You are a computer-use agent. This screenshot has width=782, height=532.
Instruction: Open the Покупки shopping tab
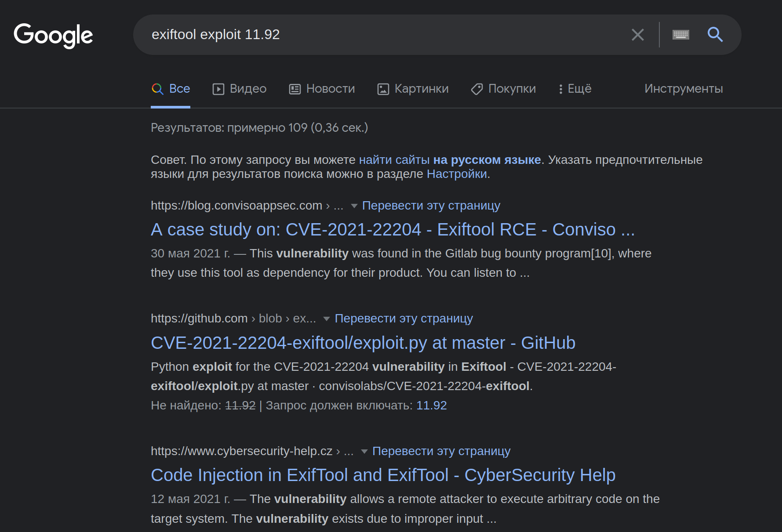pos(503,89)
